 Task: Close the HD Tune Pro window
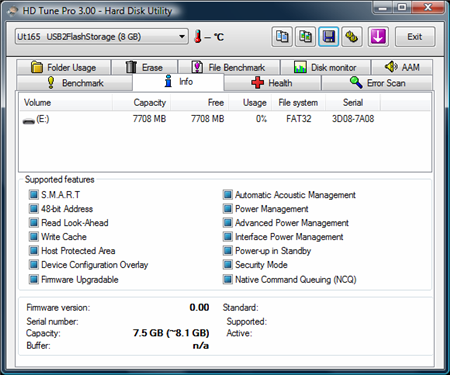428,8
